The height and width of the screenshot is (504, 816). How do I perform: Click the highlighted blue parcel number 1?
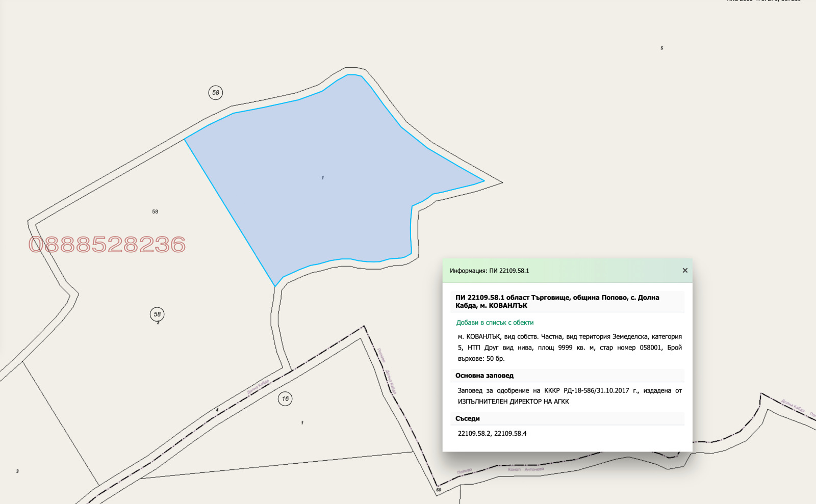(323, 178)
